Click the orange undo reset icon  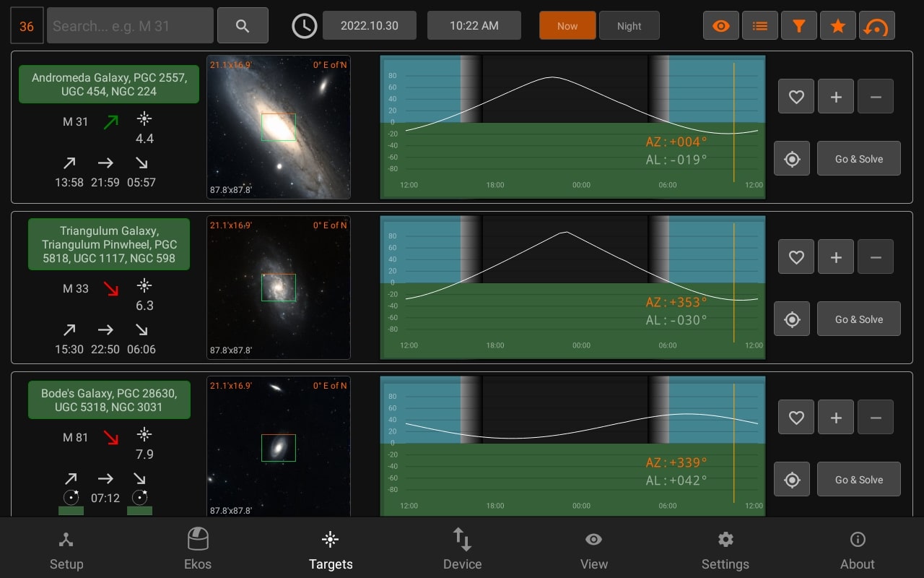click(x=877, y=26)
